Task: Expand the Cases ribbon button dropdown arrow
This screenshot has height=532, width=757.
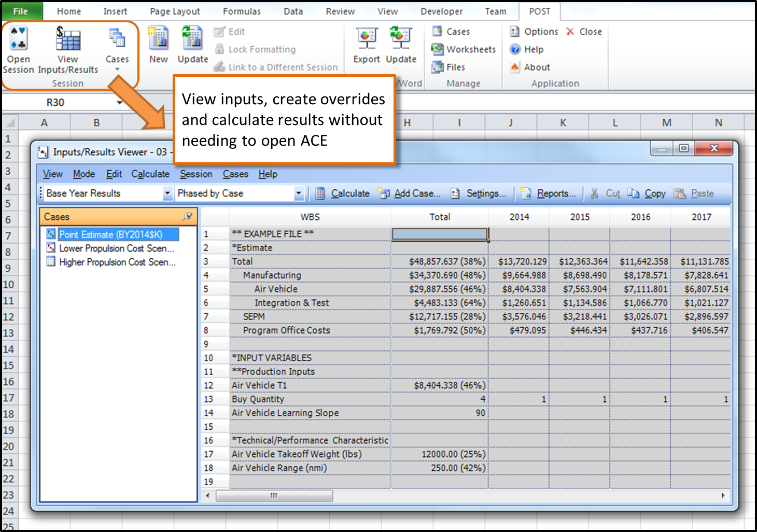Action: (x=117, y=69)
